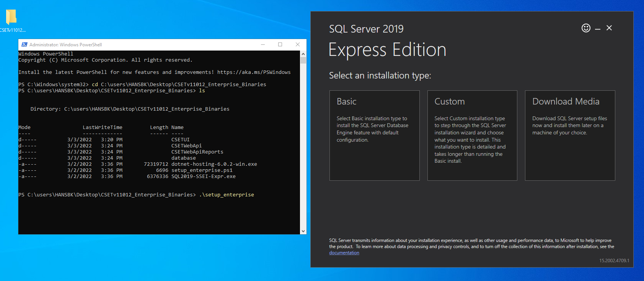Maximize the Administrator PowerShell window

[x=280, y=44]
